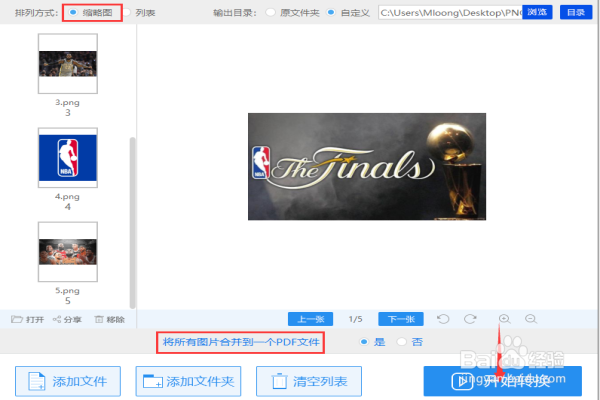Click the 4.png file name label
600x400 pixels.
pyautogui.click(x=67, y=196)
